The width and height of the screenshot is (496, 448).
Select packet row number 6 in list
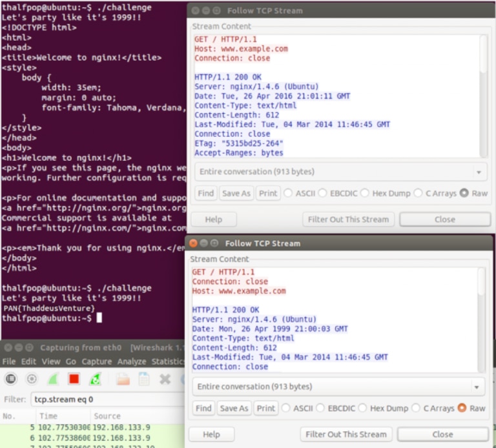click(92, 438)
